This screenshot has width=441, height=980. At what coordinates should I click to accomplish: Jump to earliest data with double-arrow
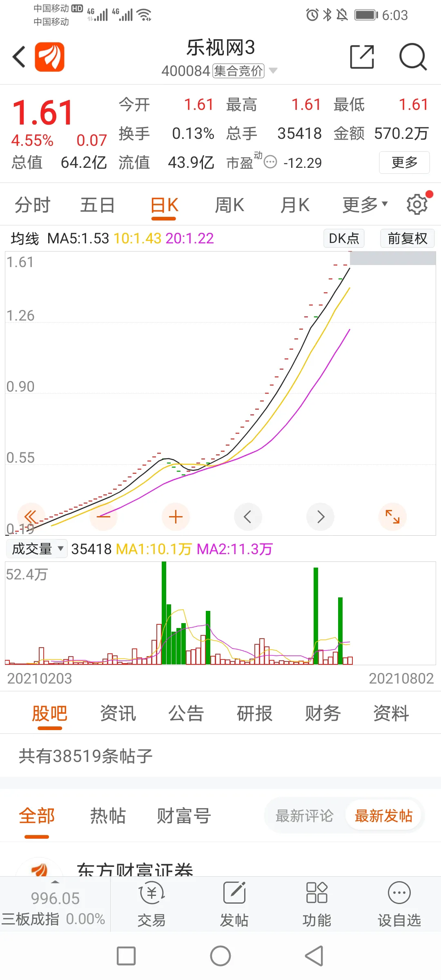(x=31, y=517)
